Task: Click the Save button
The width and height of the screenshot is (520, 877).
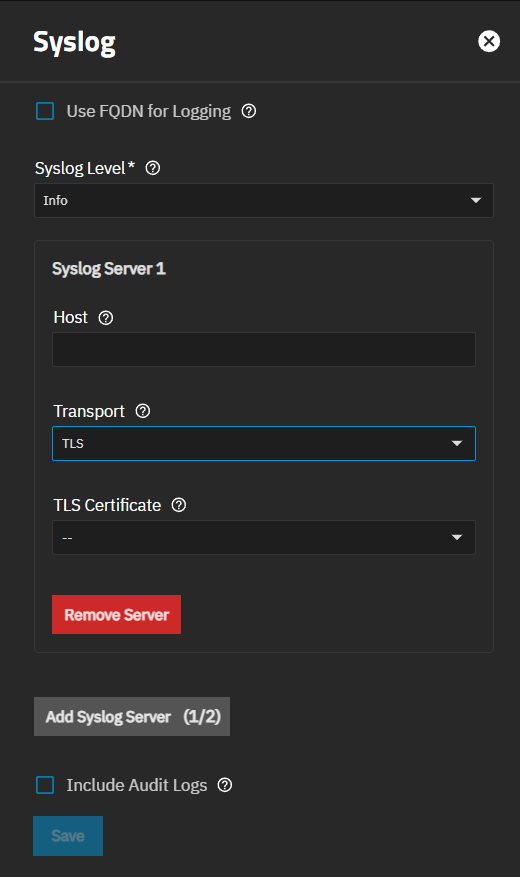Action: point(68,836)
